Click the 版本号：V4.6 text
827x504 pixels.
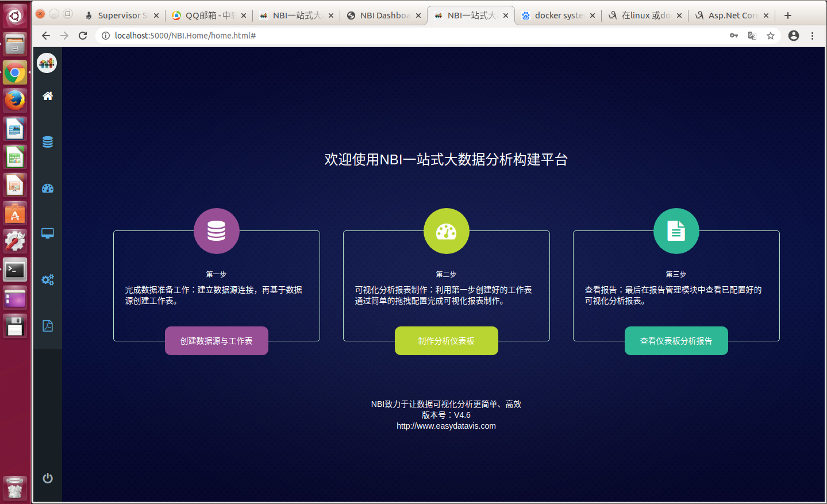(446, 415)
